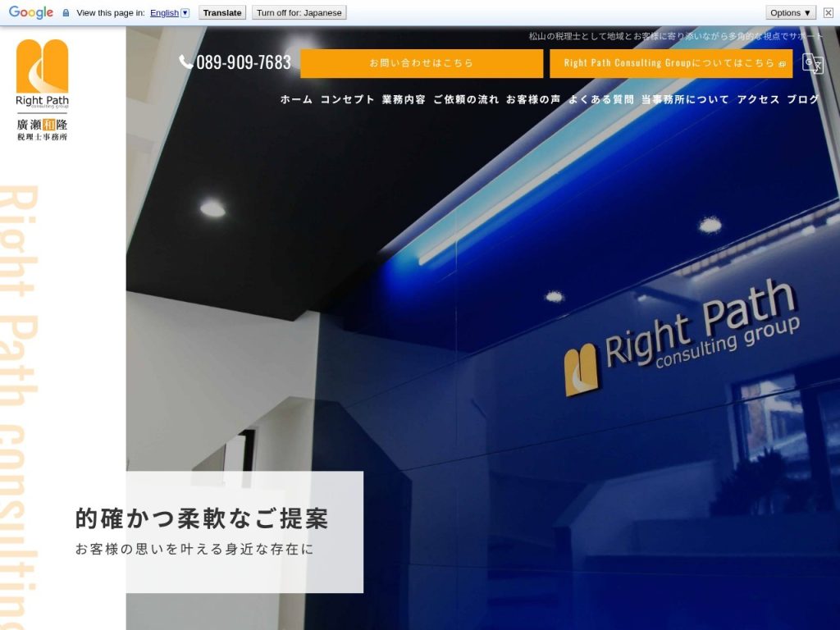The image size is (840, 630).
Task: Click the Translate button
Action: tap(221, 13)
